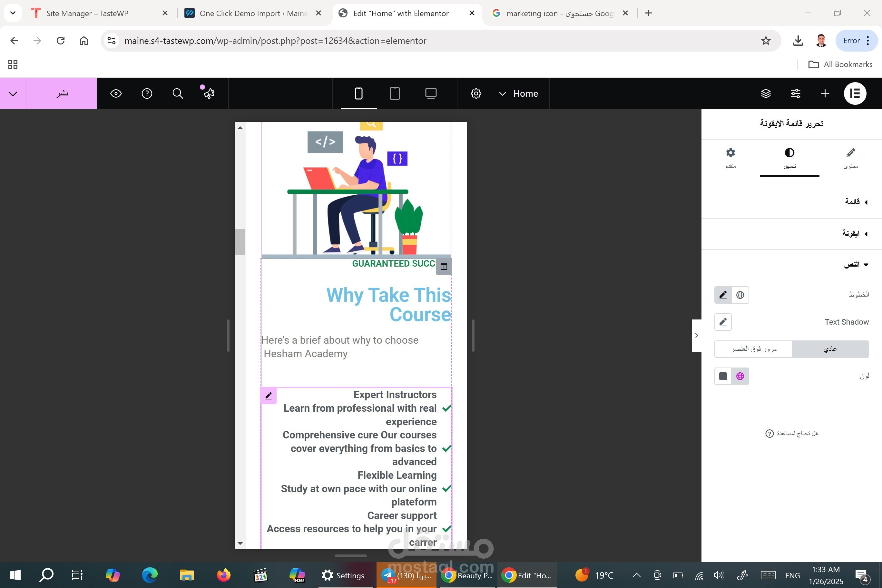Click the نشر publish button
Image resolution: width=882 pixels, height=588 pixels.
62,93
